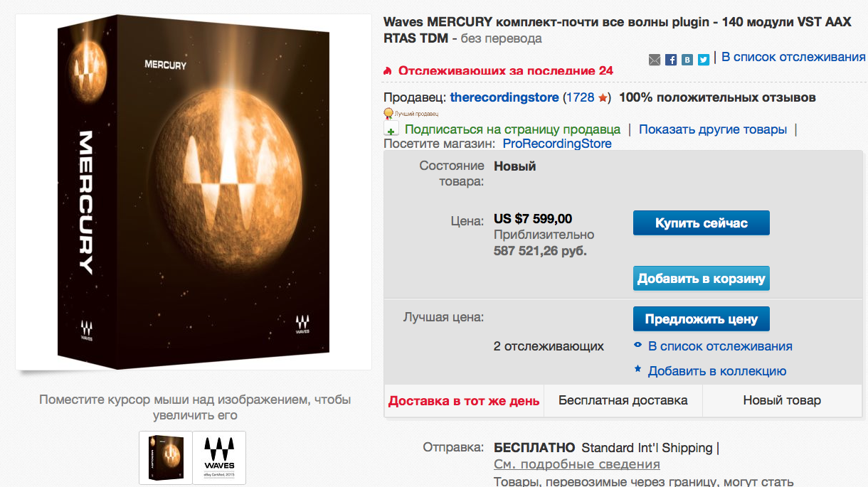Share the listing by email icon

coord(655,60)
